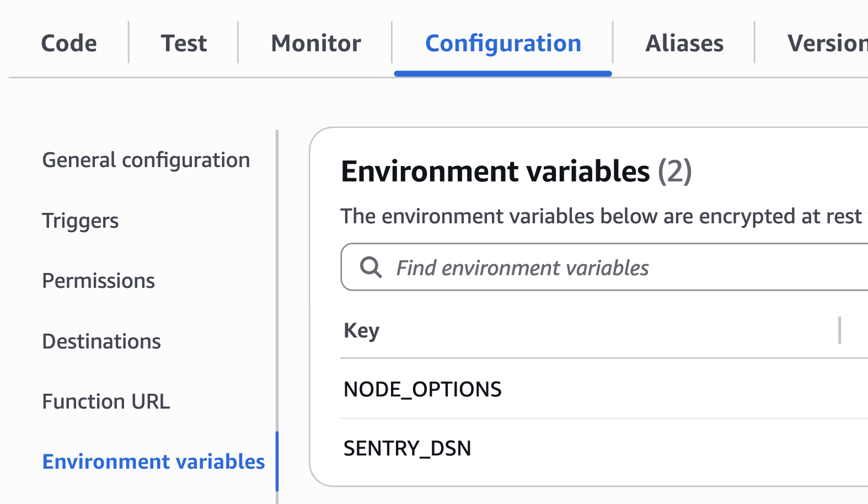Open the Permissions section
The height and width of the screenshot is (504, 868).
coord(99,281)
